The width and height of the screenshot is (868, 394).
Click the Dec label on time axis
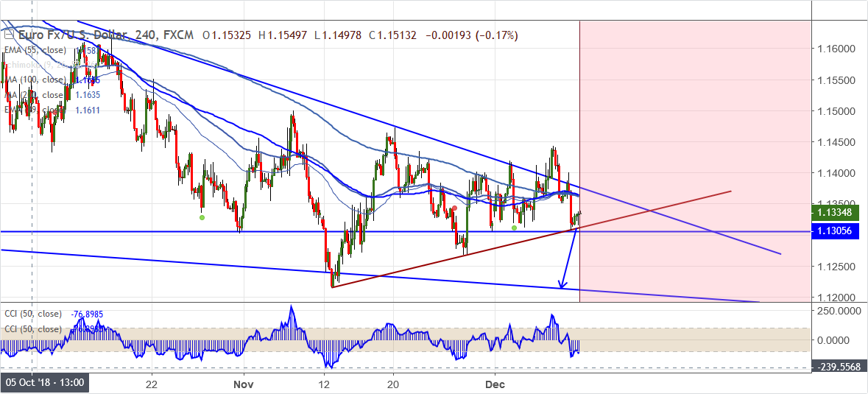pos(495,384)
